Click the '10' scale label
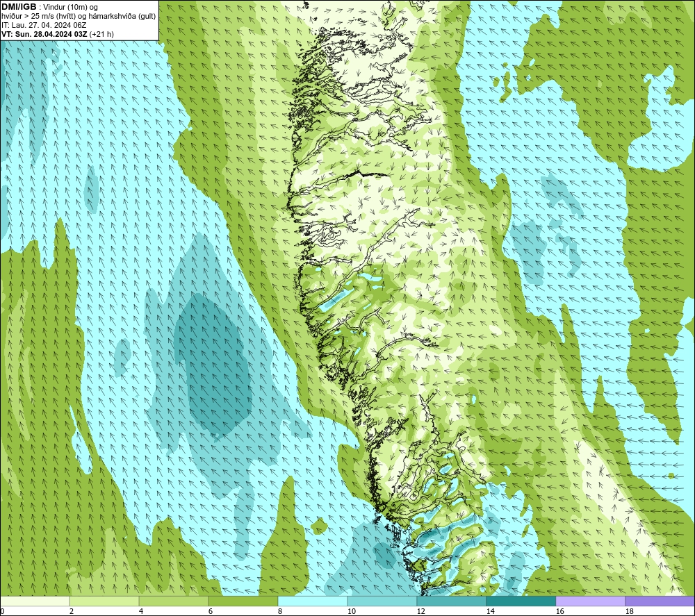The image size is (695, 616). coord(351,611)
